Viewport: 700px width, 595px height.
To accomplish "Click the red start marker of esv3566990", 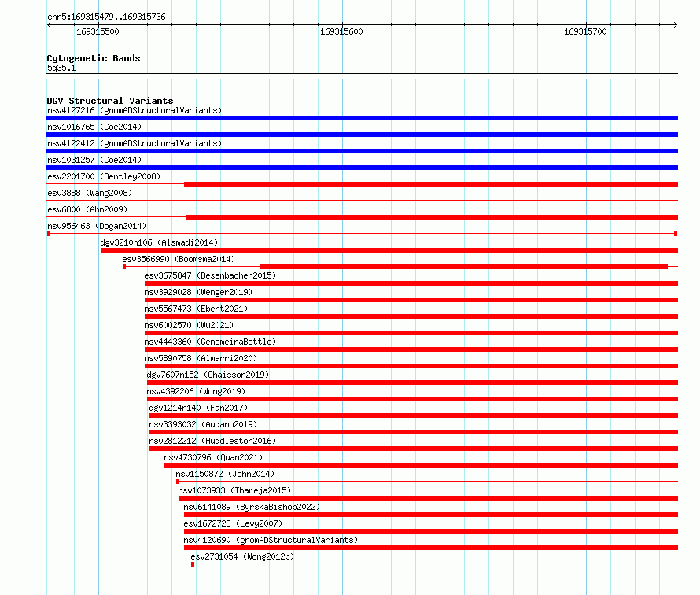I will [124, 267].
